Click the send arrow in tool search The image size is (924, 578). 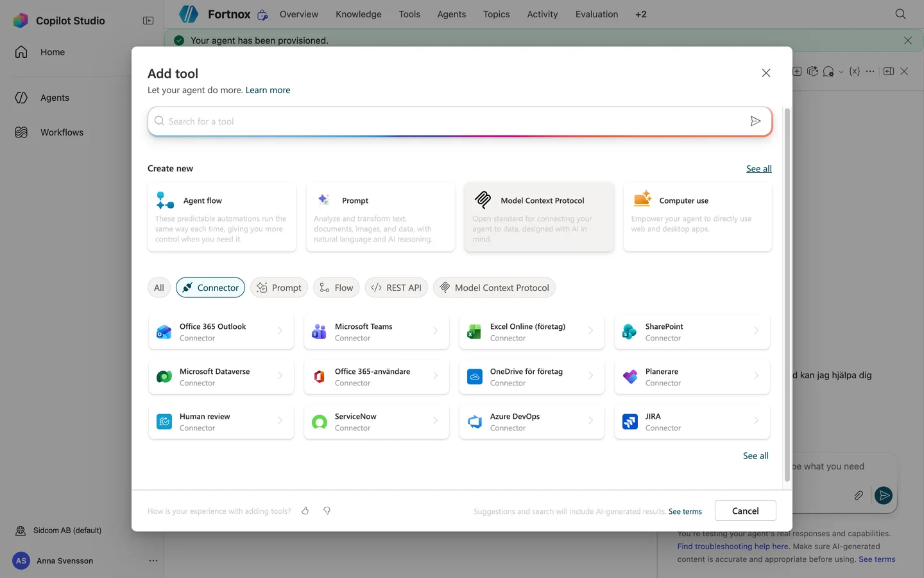755,121
